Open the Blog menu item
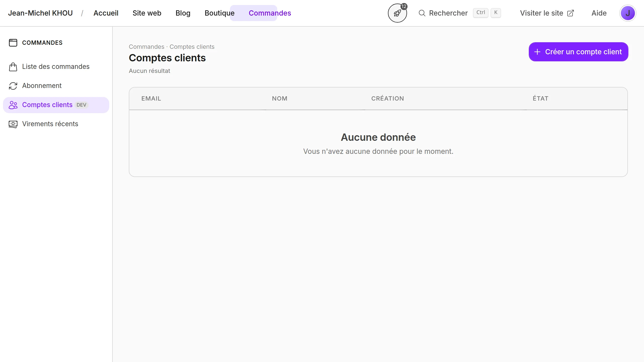Image resolution: width=644 pixels, height=362 pixels. (x=183, y=13)
